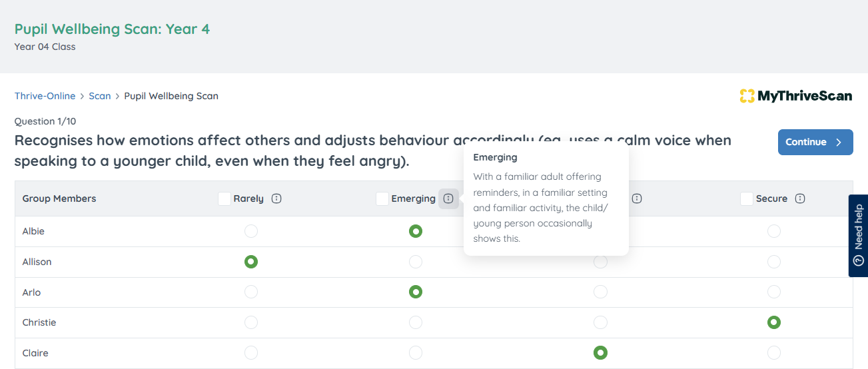Click info icon next to Secure

pyautogui.click(x=800, y=198)
